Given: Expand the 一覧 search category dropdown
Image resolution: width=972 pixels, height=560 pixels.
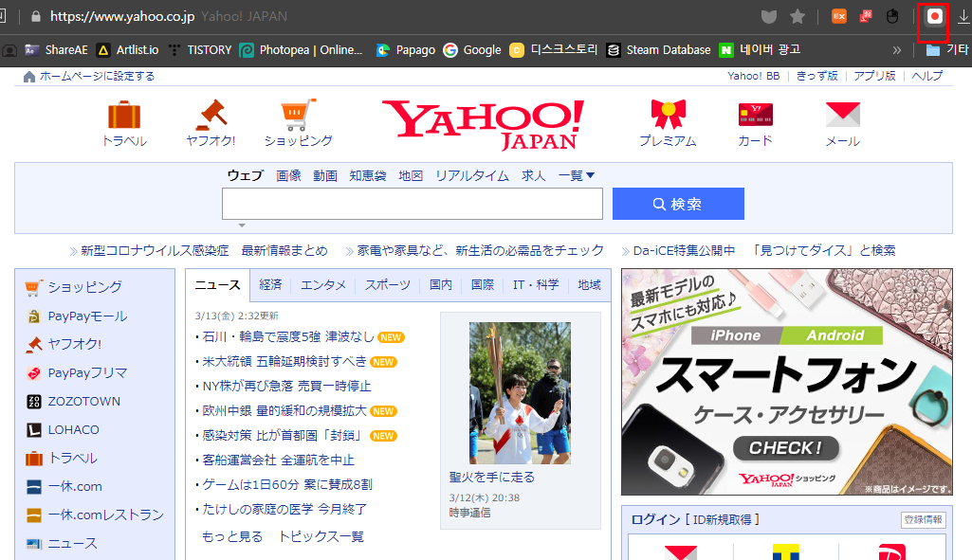Looking at the screenshot, I should coord(577,176).
